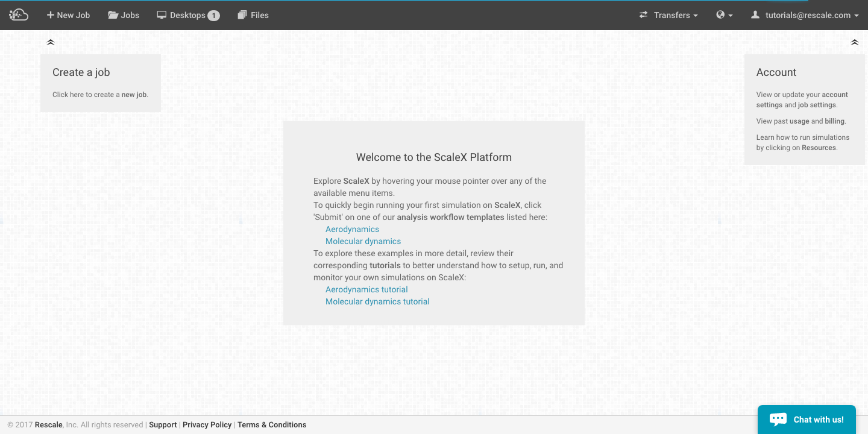Collapse the Account card chevron

pos(855,42)
